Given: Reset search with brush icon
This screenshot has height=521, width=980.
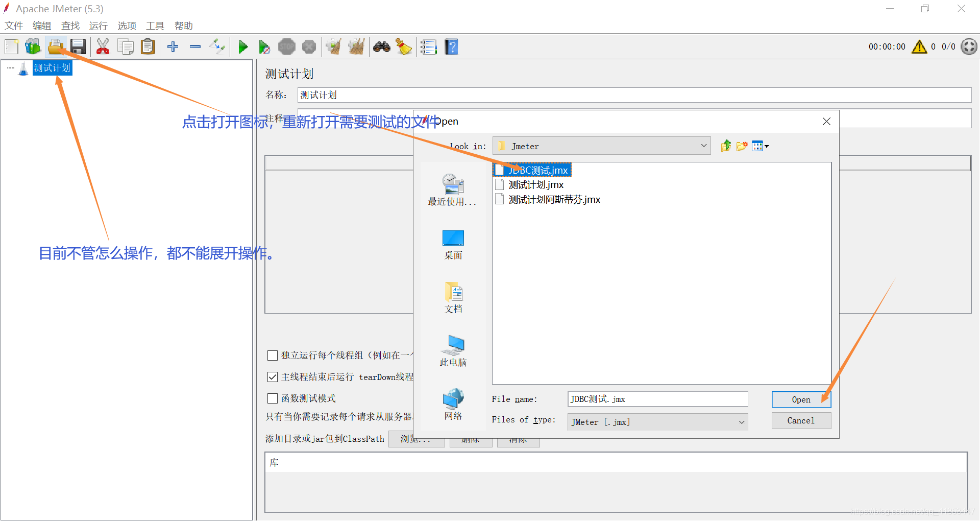Looking at the screenshot, I should [404, 47].
